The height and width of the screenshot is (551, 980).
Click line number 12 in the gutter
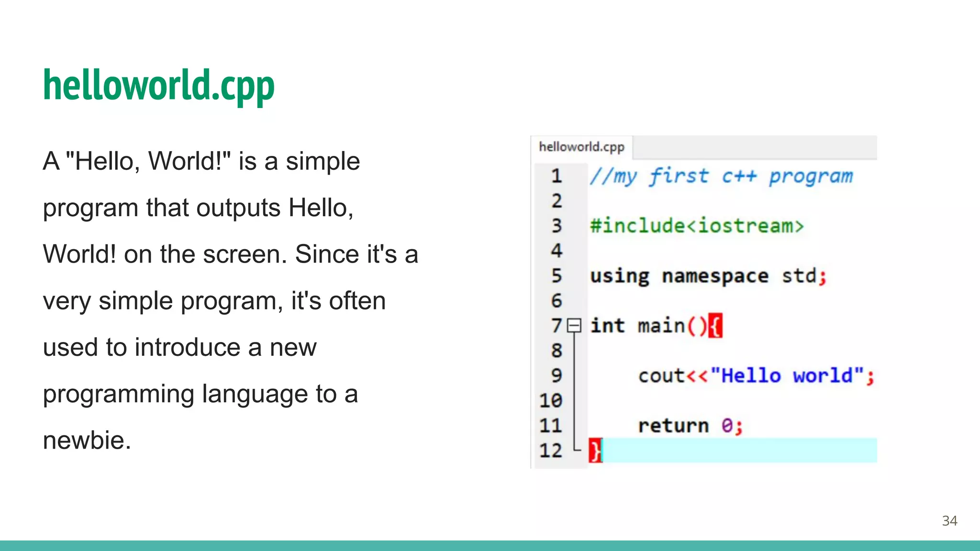coord(550,451)
